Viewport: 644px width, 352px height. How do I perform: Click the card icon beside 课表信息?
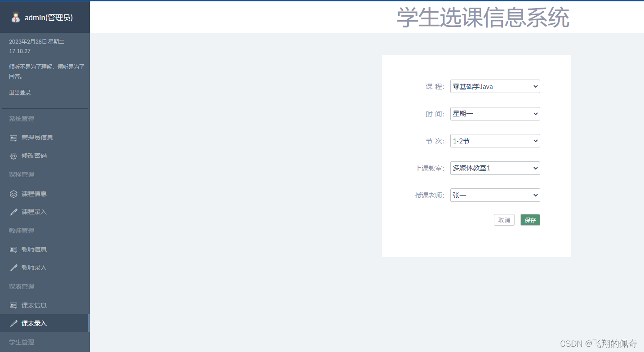[x=13, y=305]
